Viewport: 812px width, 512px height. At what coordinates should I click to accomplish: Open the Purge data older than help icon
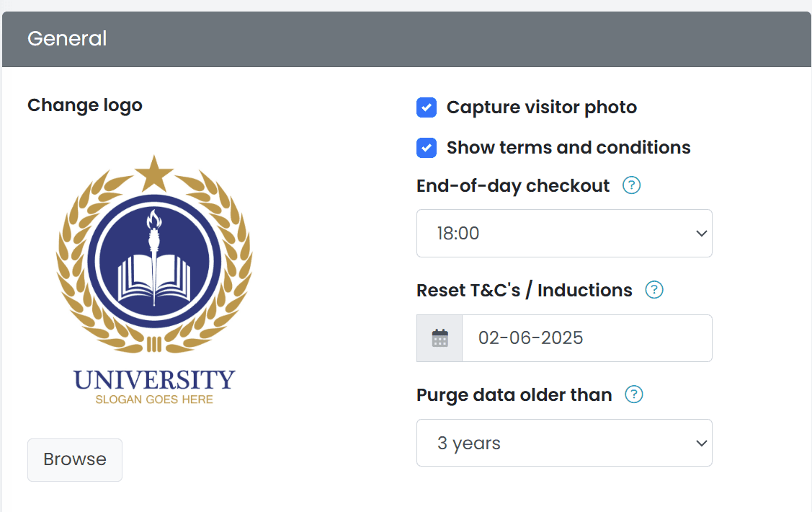634,394
